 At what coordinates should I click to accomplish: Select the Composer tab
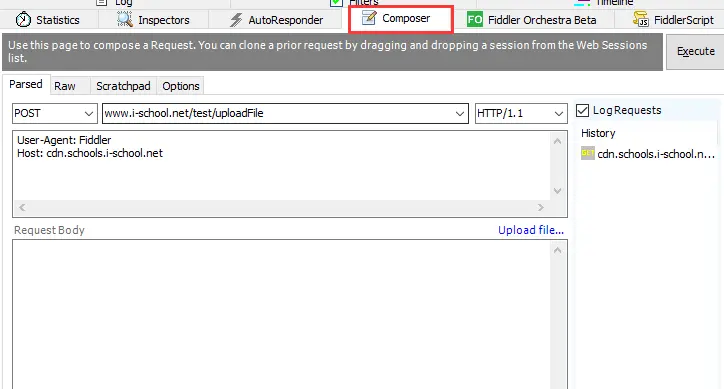click(400, 19)
